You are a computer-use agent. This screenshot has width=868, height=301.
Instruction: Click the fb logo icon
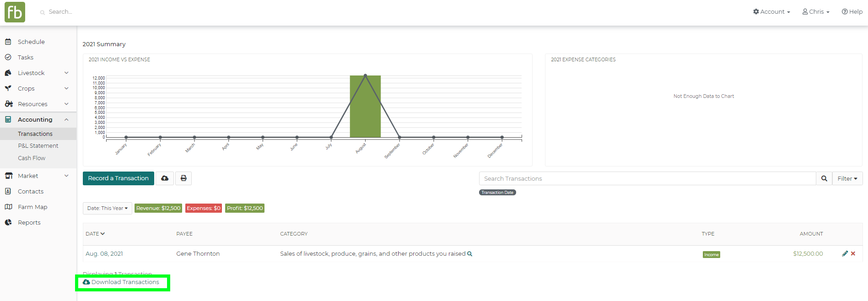click(x=15, y=12)
